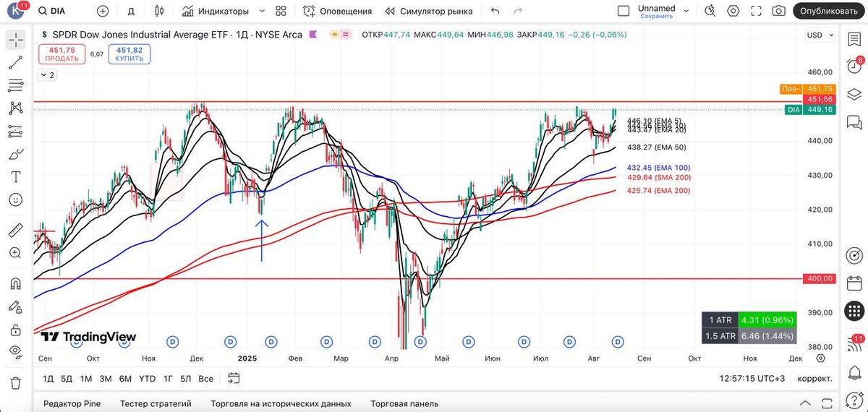The height and width of the screenshot is (412, 868).
Task: Open the user profile avatar menu
Action: pos(16,11)
